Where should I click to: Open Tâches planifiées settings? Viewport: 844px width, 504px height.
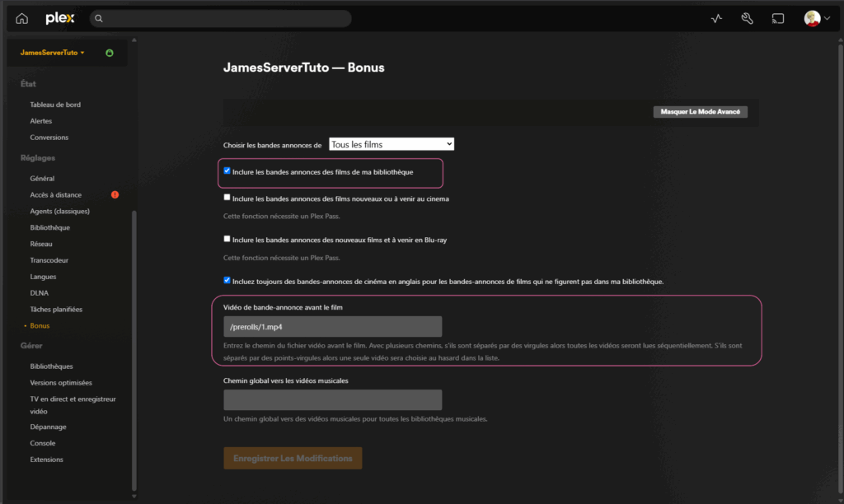pos(56,310)
